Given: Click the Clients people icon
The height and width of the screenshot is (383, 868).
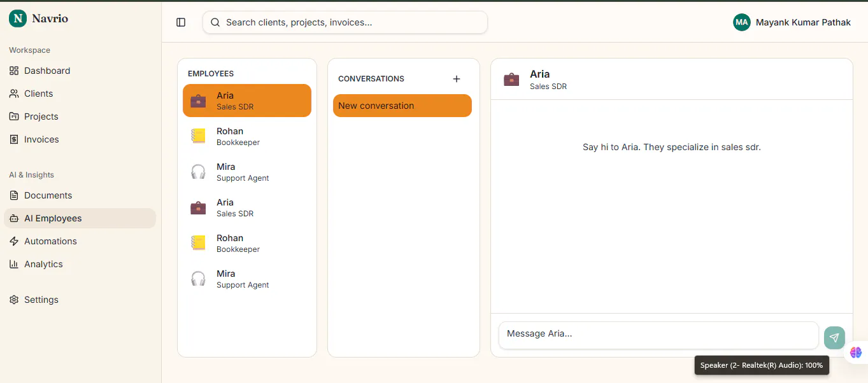Looking at the screenshot, I should [x=14, y=94].
